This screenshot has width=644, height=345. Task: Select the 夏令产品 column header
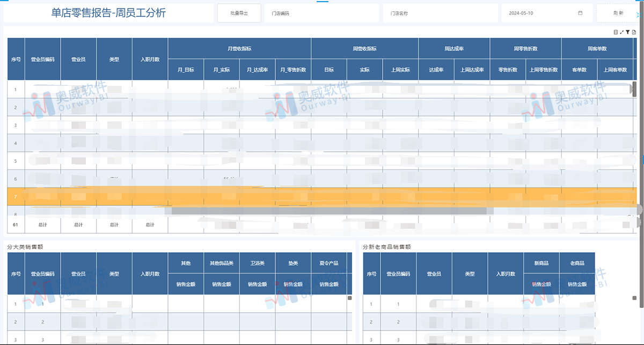click(329, 263)
